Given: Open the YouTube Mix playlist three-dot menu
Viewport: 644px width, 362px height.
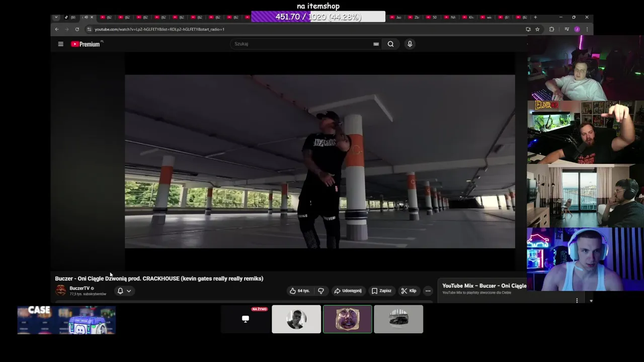Looking at the screenshot, I should coord(577,300).
